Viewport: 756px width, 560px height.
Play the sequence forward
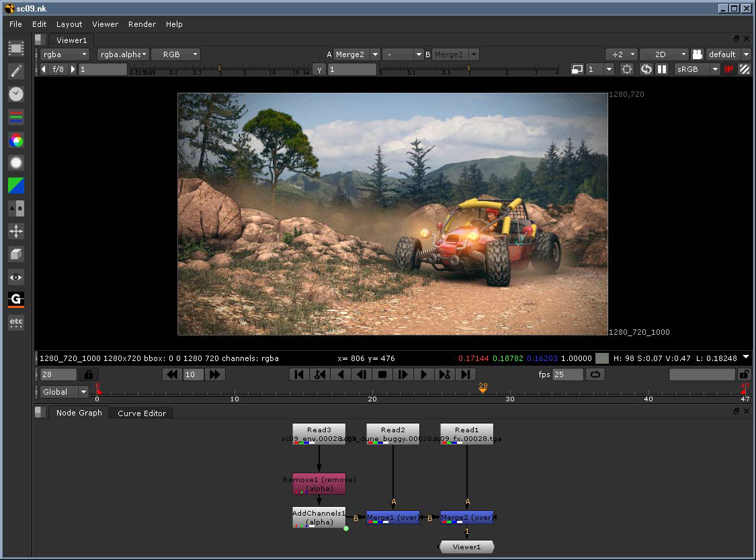click(x=424, y=374)
